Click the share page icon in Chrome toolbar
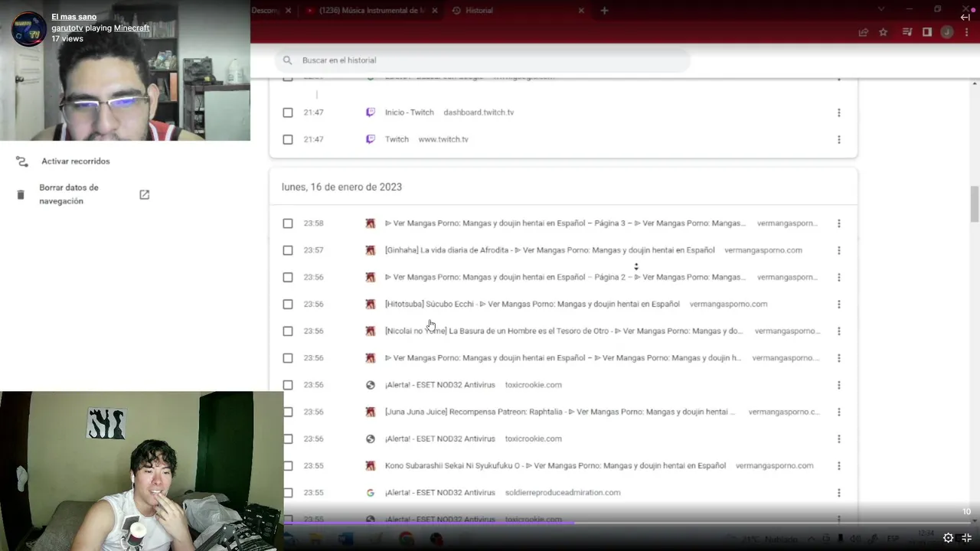980x551 pixels. tap(864, 32)
